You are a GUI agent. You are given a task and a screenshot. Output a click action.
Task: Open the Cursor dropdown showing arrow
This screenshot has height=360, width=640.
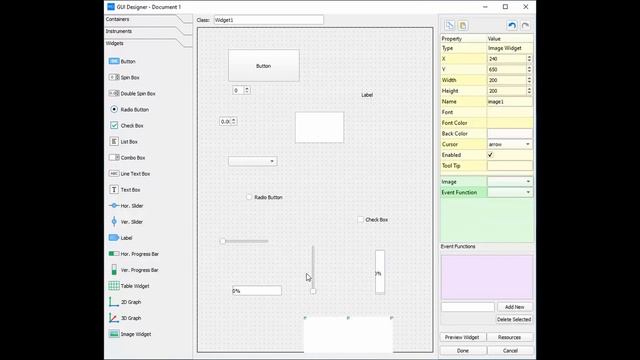[x=510, y=144]
